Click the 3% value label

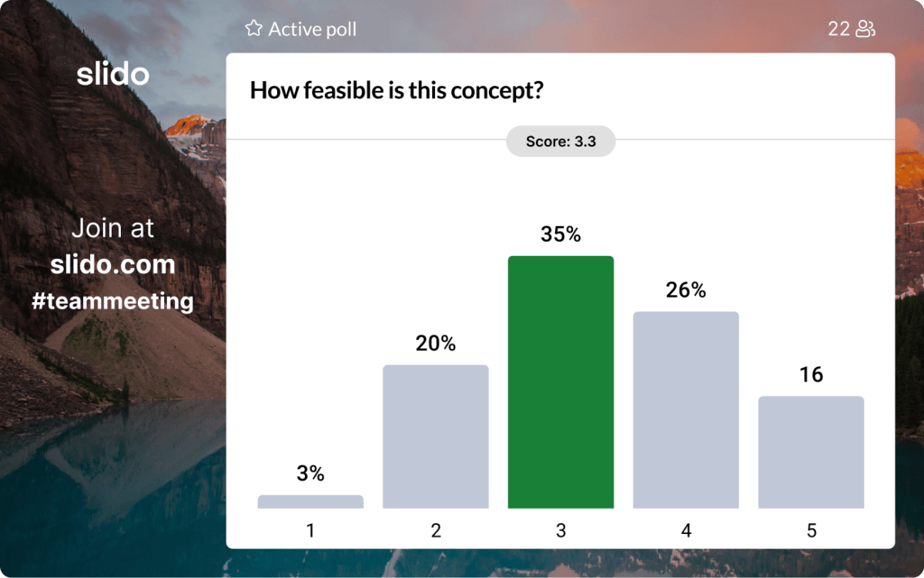(x=310, y=474)
